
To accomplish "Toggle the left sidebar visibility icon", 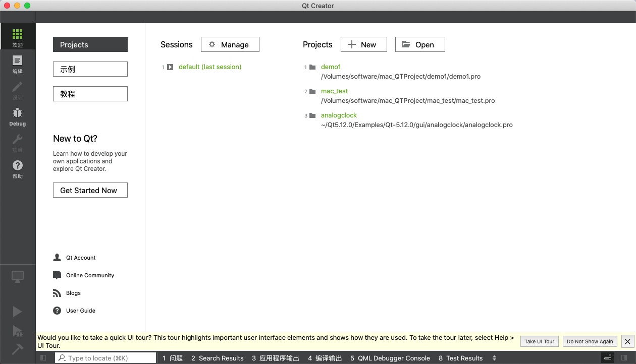I will coord(43,358).
